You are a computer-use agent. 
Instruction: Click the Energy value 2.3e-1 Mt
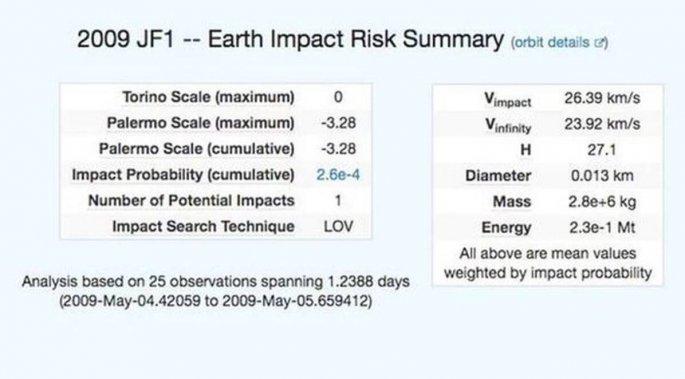coord(602,227)
